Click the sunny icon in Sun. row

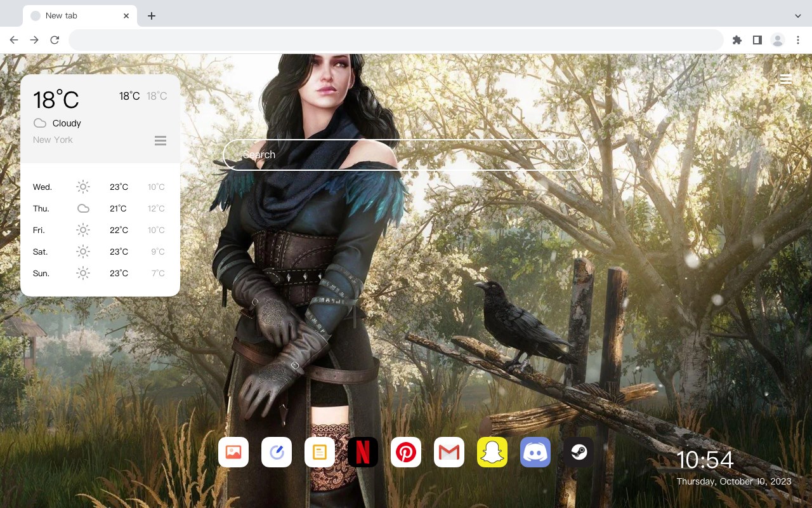(83, 273)
